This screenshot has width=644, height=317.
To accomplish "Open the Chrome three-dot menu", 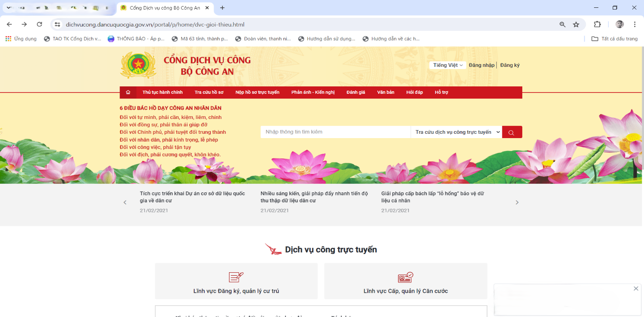I will (x=634, y=24).
